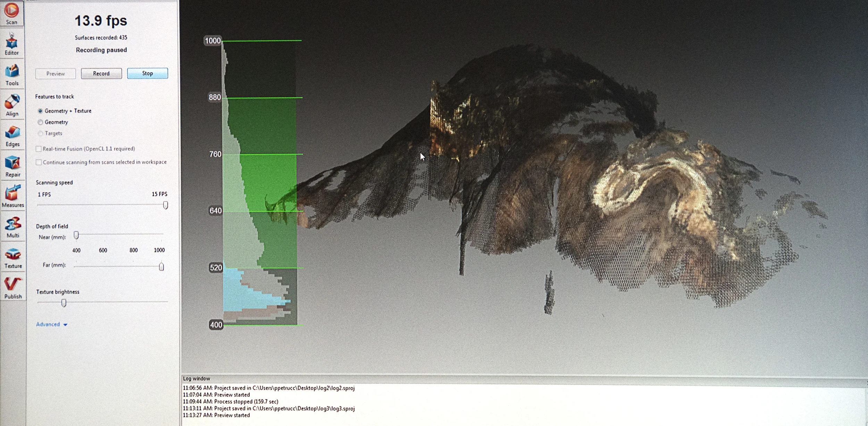Click the 1000 marker on the distance histogram

[x=212, y=41]
